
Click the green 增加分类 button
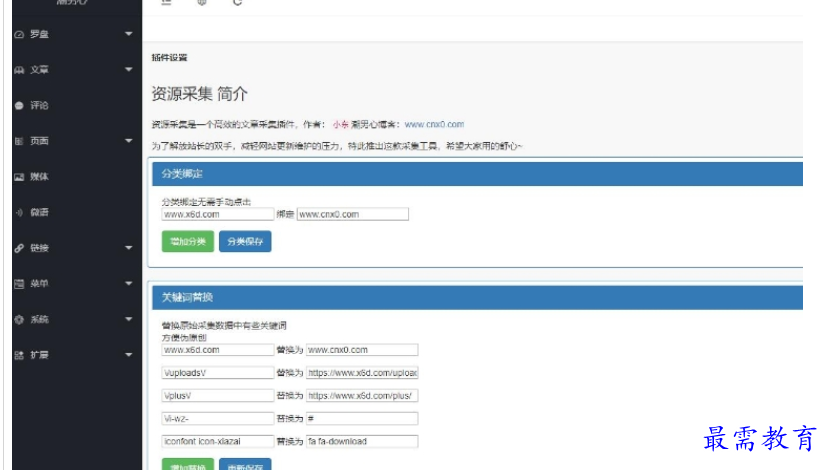point(188,241)
